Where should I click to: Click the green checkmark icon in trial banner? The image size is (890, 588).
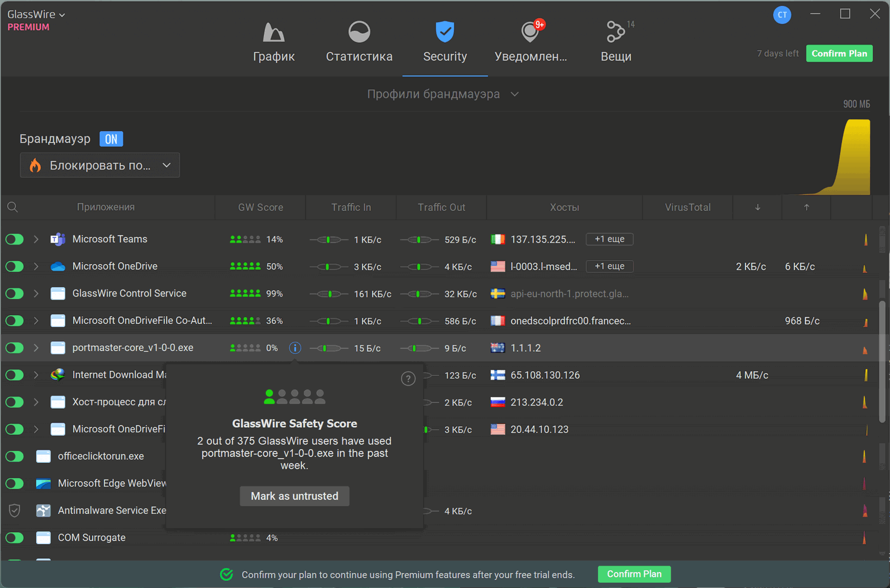[227, 574]
